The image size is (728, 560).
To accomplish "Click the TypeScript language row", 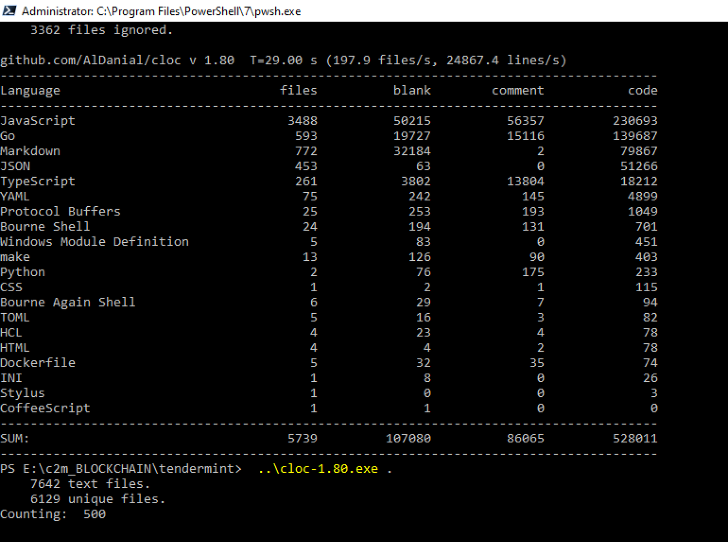I will (37, 181).
